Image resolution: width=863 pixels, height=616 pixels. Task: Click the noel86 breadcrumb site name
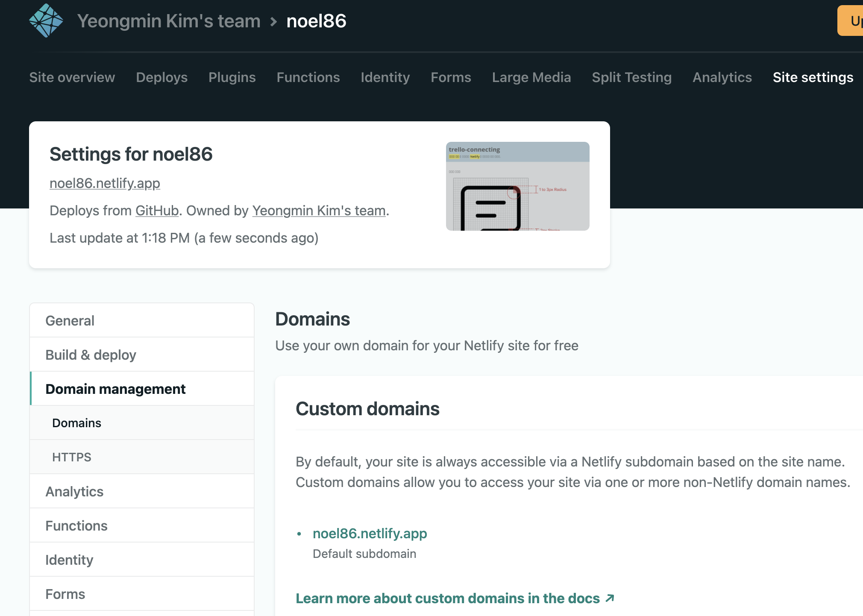316,21
